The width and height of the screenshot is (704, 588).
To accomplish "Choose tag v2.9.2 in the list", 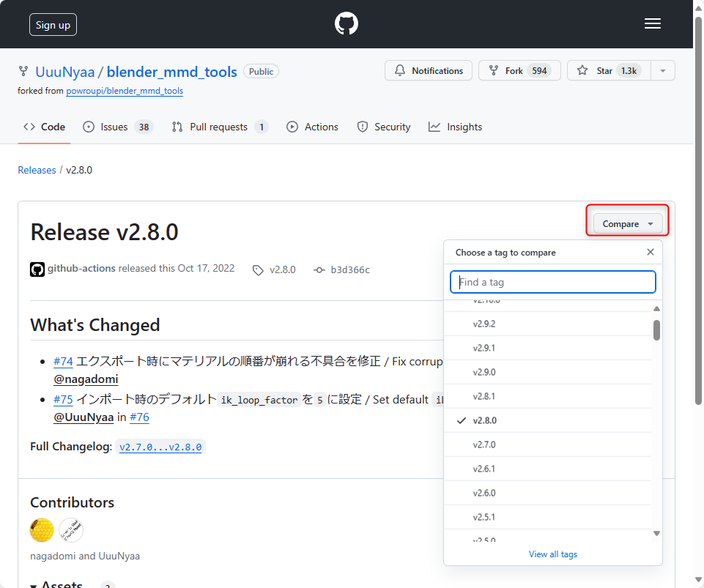I will tap(548, 324).
